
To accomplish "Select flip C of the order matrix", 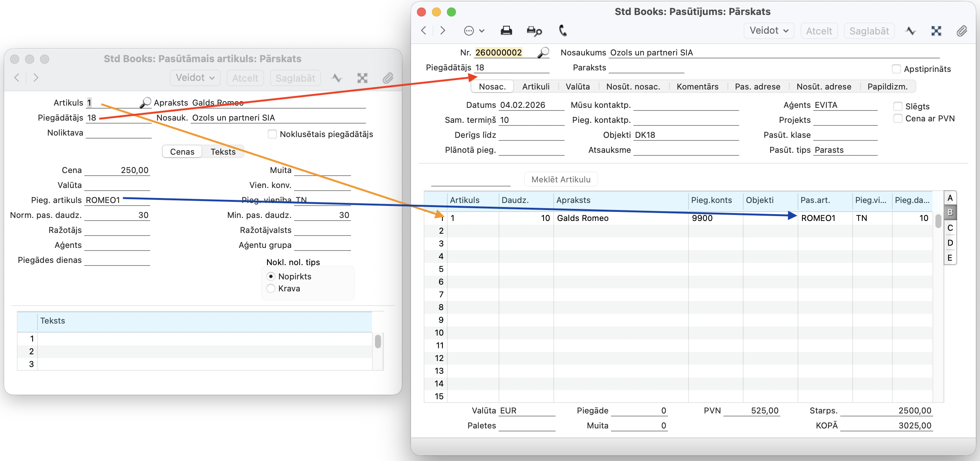I will coord(950,228).
